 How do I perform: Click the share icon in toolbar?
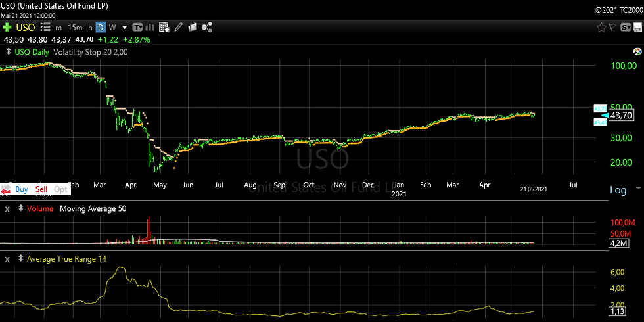207,28
